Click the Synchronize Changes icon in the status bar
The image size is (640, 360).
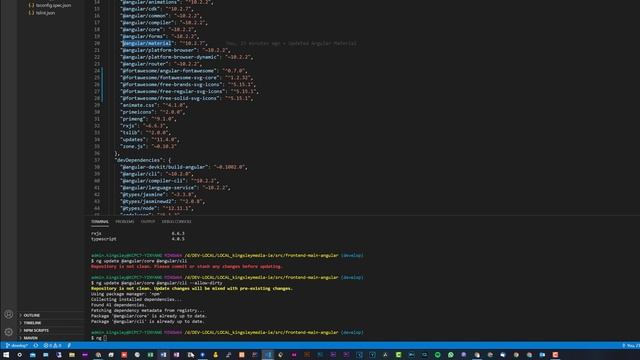pos(36,346)
